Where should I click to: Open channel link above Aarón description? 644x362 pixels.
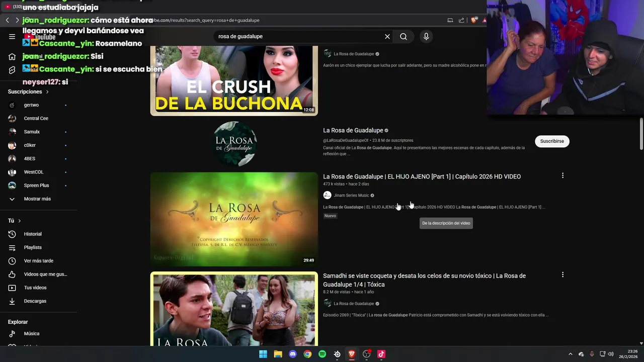click(354, 54)
